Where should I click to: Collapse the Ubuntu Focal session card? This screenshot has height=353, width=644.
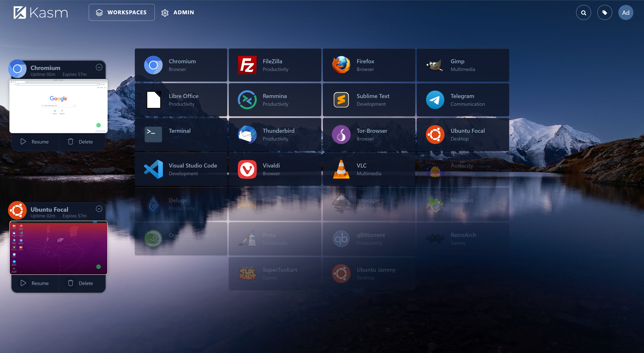coord(99,209)
